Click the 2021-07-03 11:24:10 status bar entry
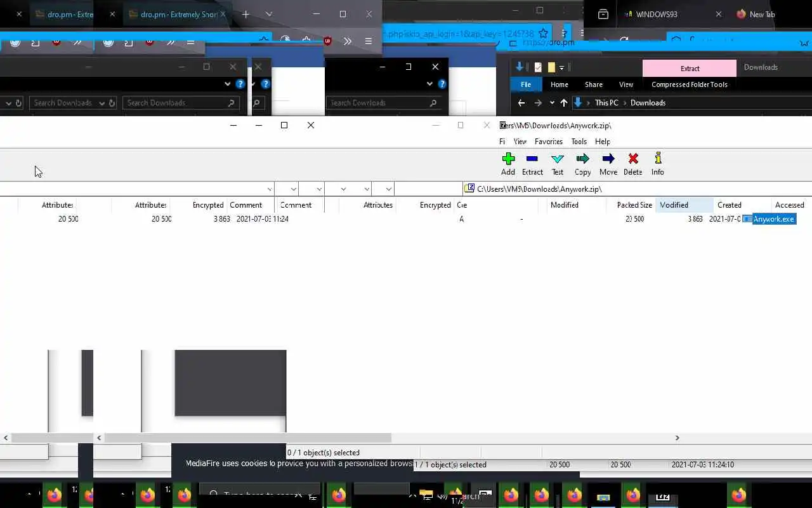This screenshot has height=508, width=812. pyautogui.click(x=702, y=465)
